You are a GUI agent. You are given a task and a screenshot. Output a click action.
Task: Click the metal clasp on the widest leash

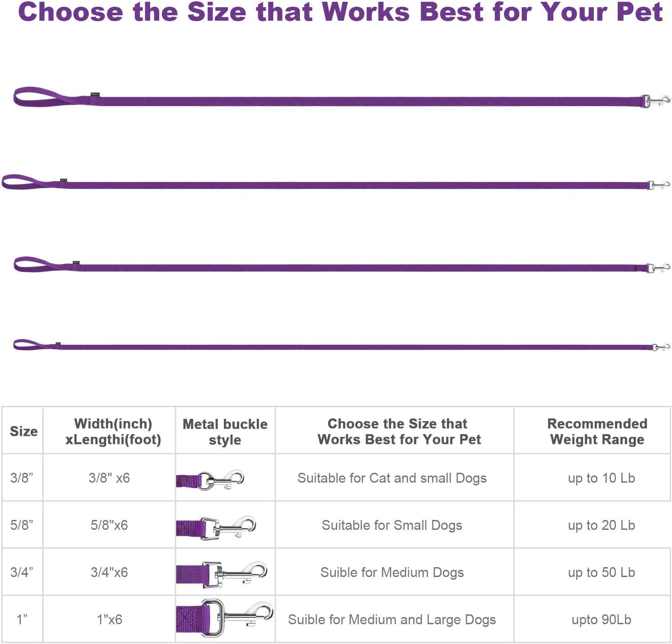(656, 101)
